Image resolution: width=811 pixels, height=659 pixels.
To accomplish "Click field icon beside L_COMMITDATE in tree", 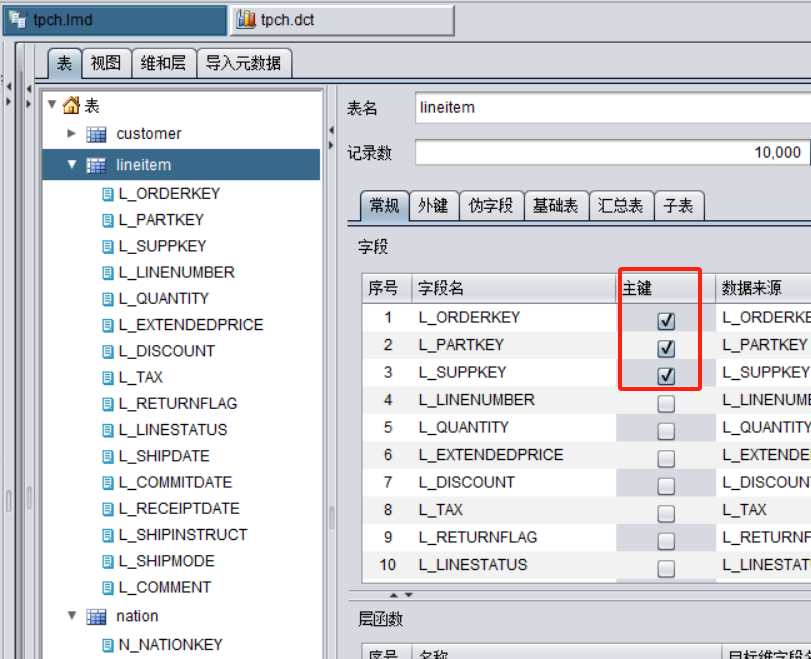I will coord(108,484).
